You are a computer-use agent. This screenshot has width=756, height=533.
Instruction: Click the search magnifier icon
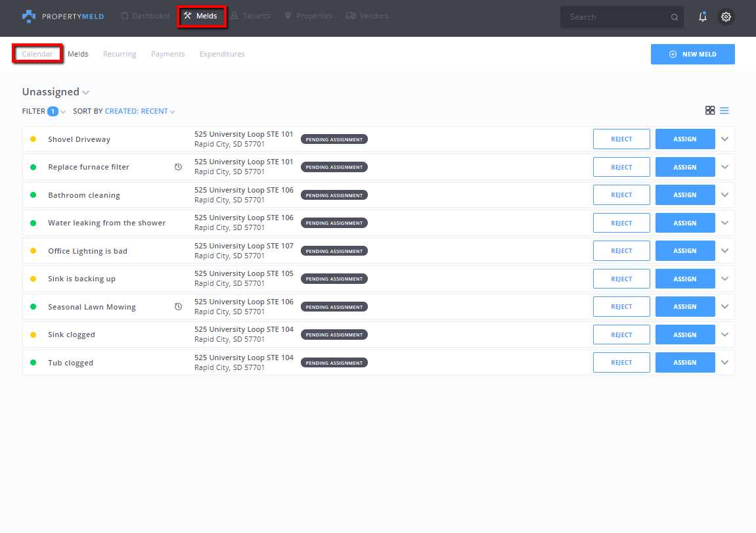[675, 18]
